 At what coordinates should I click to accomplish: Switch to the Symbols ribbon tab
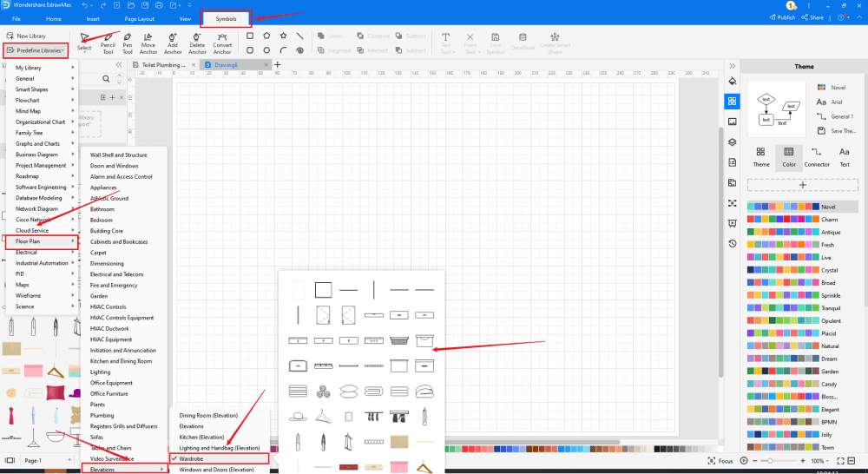tap(226, 19)
